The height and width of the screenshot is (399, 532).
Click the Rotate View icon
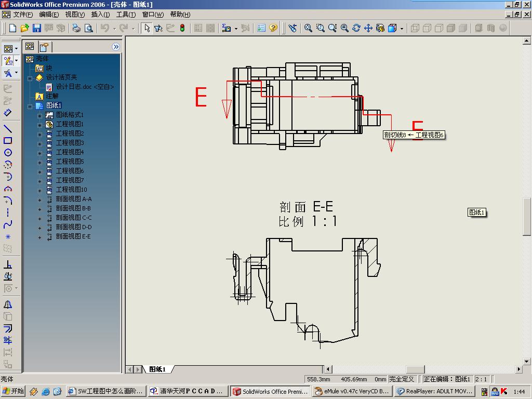tap(355, 28)
